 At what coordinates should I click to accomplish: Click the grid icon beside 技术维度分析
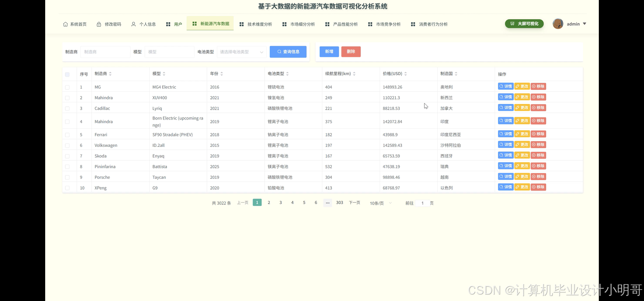click(x=241, y=24)
